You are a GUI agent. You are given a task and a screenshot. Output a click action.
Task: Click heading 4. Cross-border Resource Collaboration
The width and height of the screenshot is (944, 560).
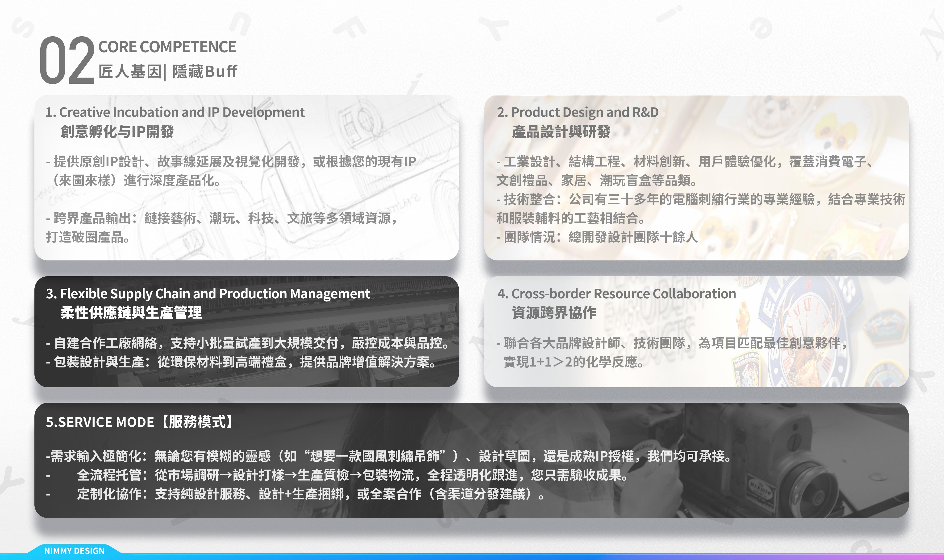[x=617, y=294]
